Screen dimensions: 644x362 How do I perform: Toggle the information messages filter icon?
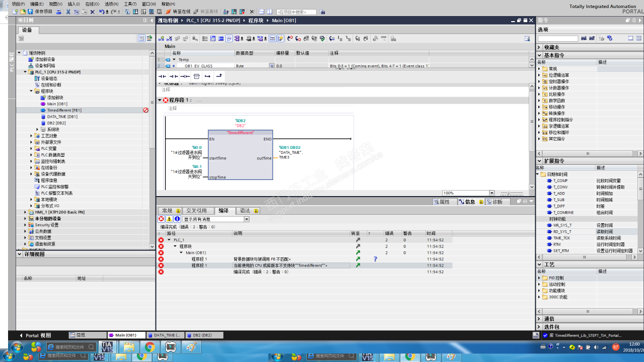coord(177,219)
